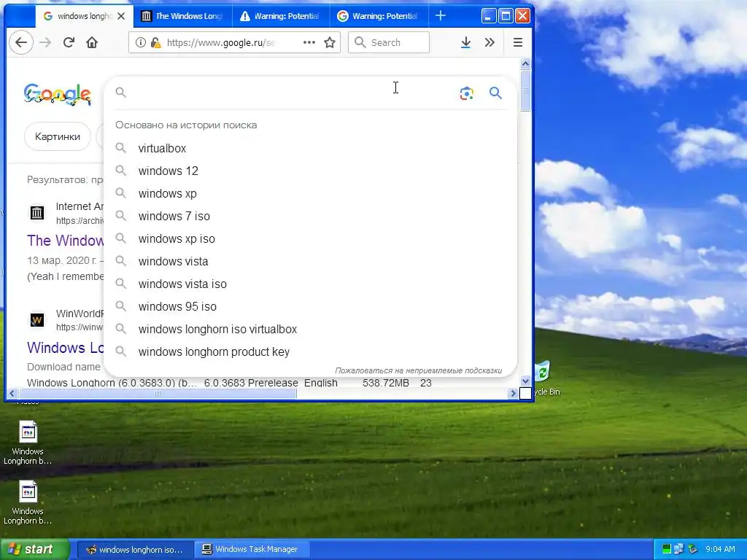747x560 pixels.
Task: Select windows xp iso suggestion
Action: (x=310, y=238)
